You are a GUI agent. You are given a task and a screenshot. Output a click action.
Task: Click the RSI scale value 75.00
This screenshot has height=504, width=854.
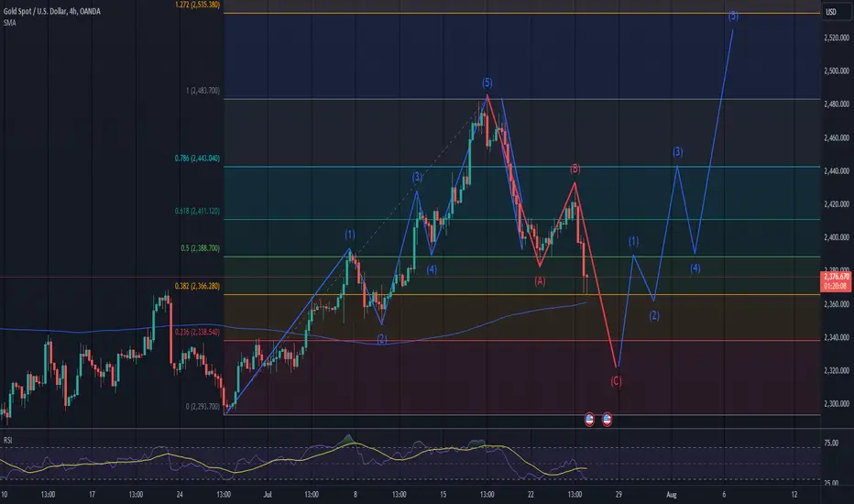tap(831, 444)
